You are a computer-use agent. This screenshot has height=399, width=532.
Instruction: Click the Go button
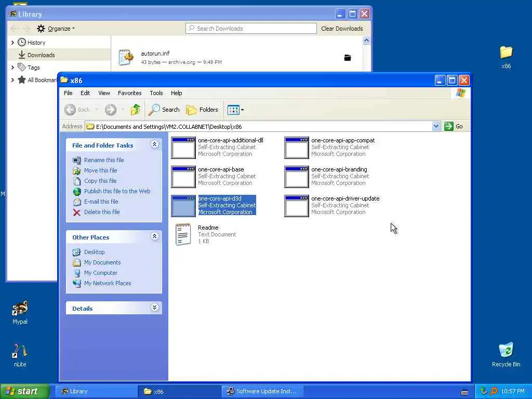[454, 126]
